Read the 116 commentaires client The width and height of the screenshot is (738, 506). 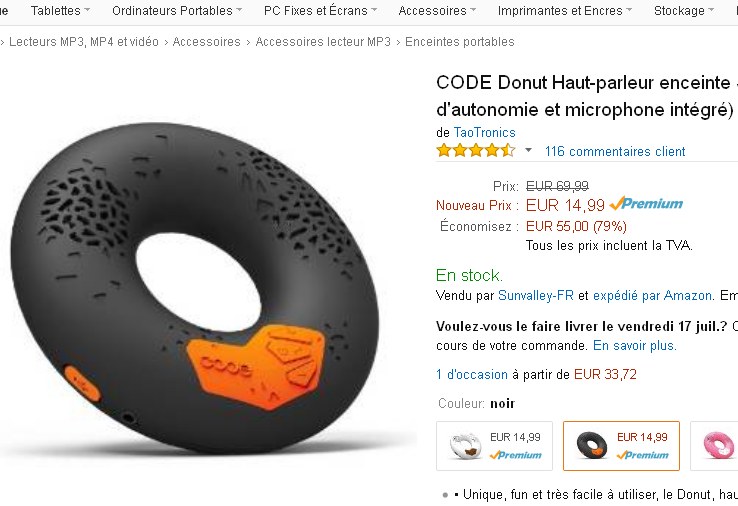(x=615, y=151)
